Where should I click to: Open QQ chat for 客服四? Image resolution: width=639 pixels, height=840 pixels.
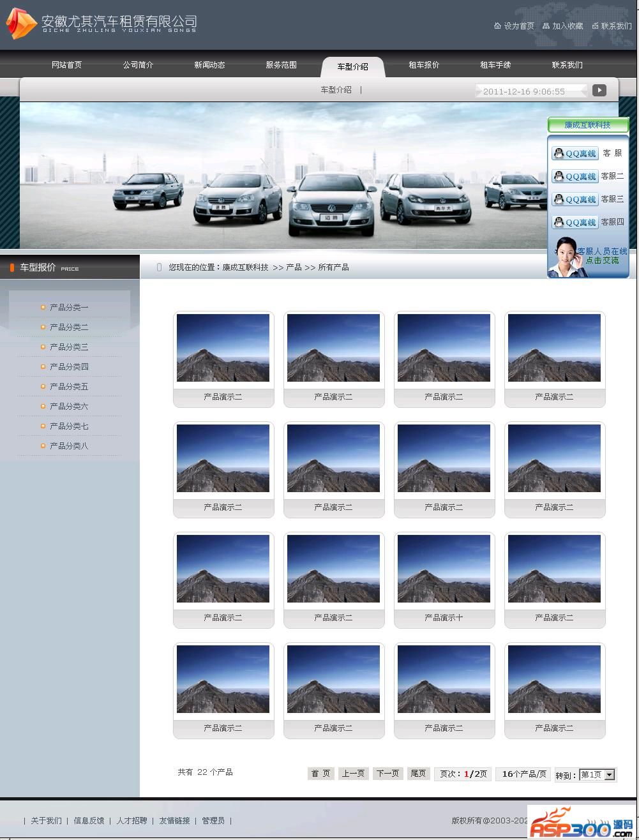[575, 222]
